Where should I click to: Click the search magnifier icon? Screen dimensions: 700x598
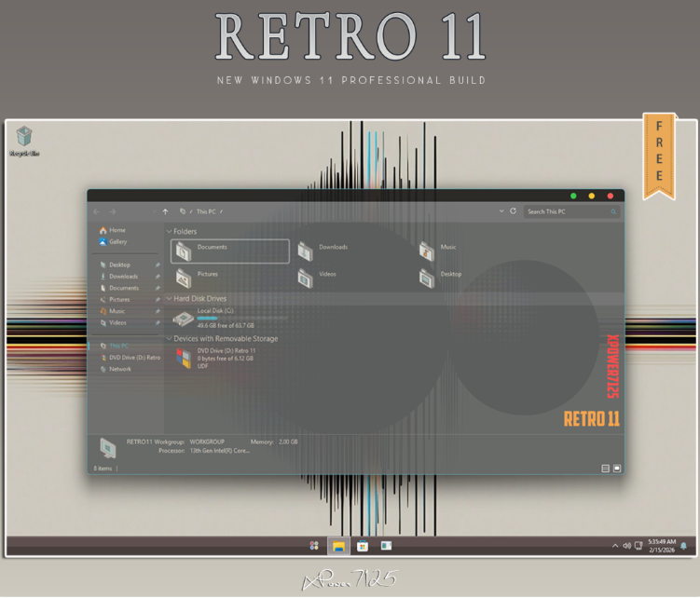click(x=613, y=211)
